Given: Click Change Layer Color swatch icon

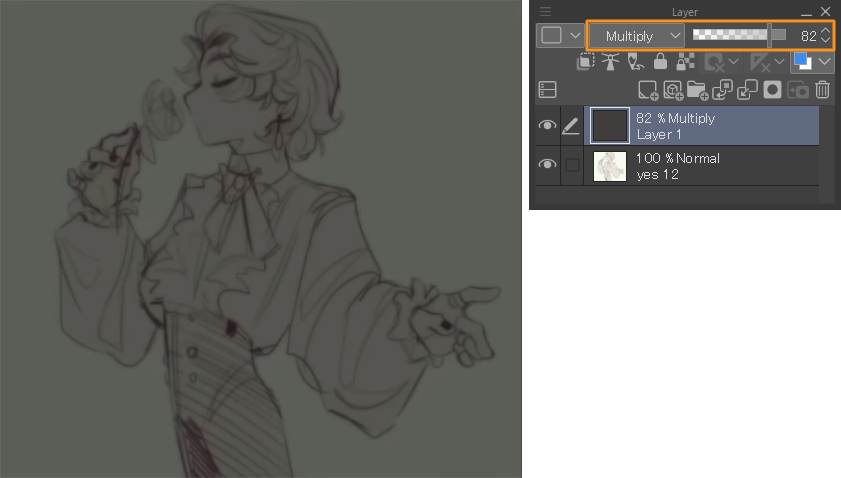Looking at the screenshot, I should 803,61.
